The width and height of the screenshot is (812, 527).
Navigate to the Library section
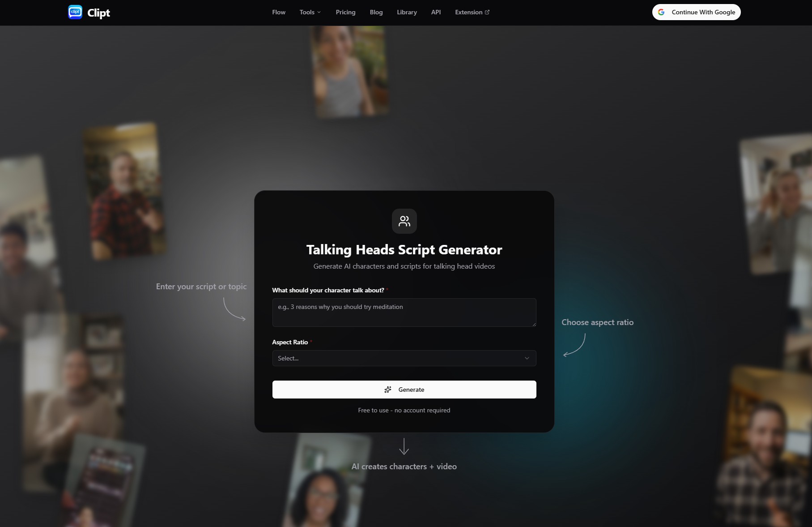[407, 12]
